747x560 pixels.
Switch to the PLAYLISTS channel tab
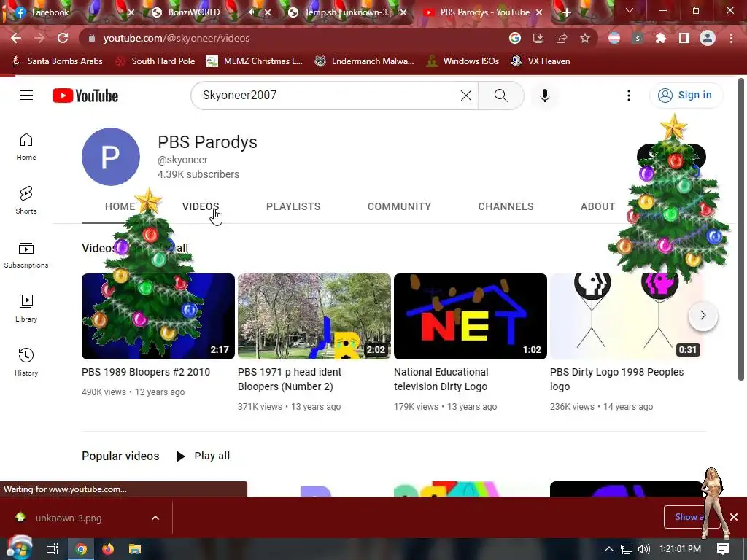coord(293,206)
